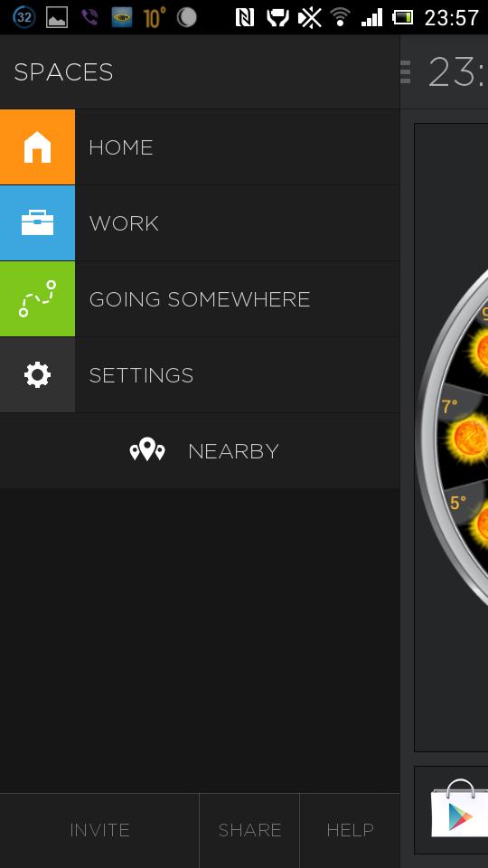Open the Google Play Store bag icon

click(x=455, y=808)
